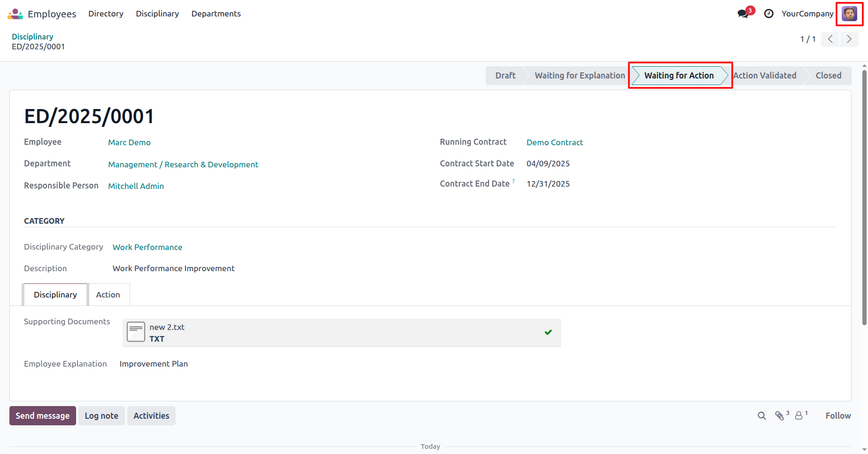Open the new 2.txt file icon

click(x=136, y=332)
